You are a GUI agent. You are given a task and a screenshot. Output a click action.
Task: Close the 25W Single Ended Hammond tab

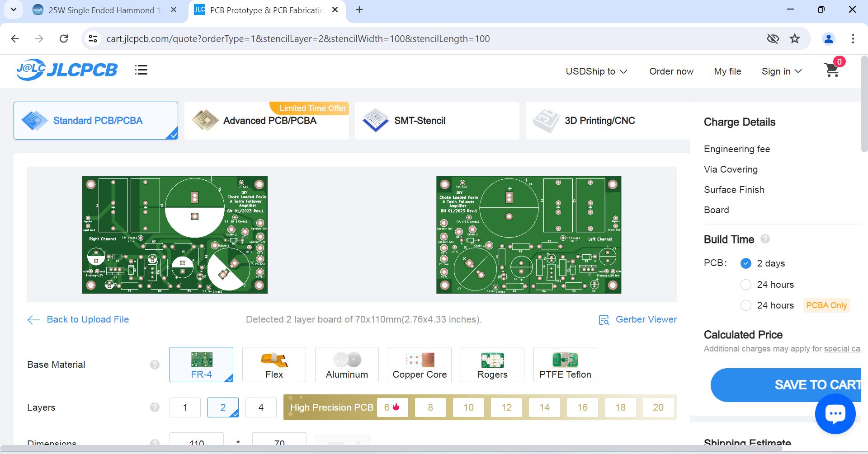tap(174, 9)
